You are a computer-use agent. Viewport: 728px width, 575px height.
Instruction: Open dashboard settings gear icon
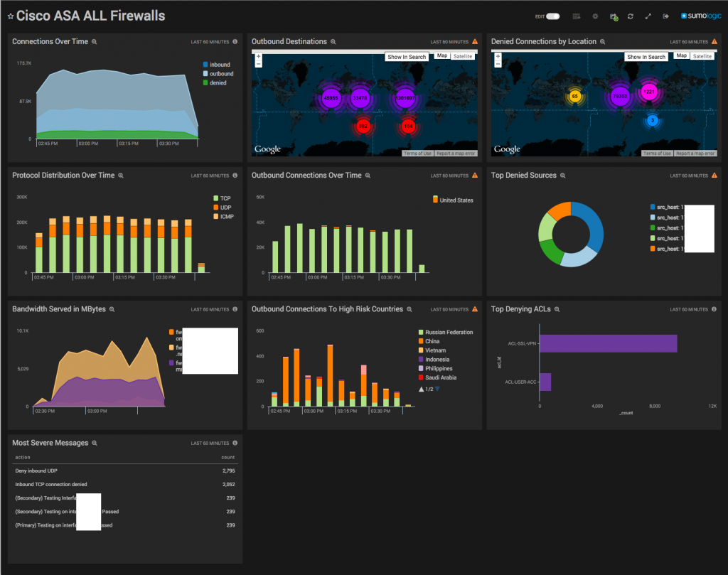pos(595,16)
